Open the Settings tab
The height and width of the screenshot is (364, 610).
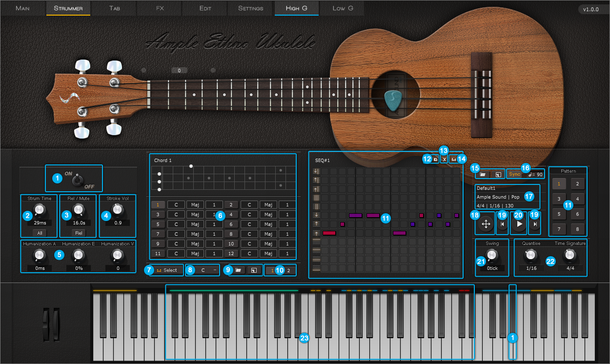[x=251, y=8]
